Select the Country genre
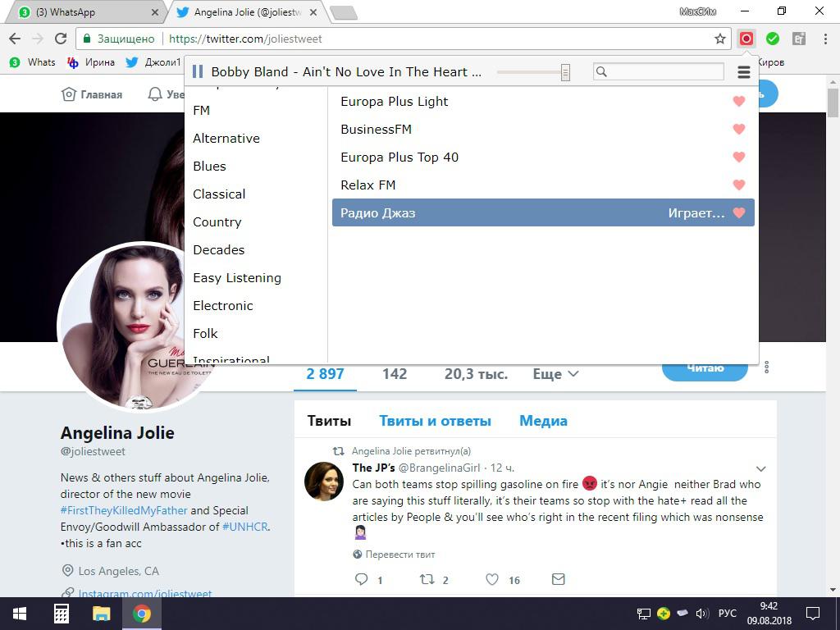Viewport: 840px width, 630px height. click(217, 221)
